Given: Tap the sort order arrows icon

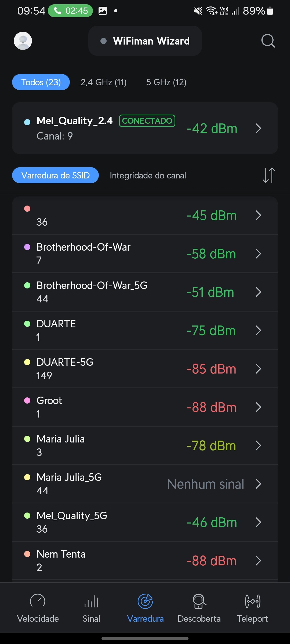Looking at the screenshot, I should pyautogui.click(x=269, y=175).
